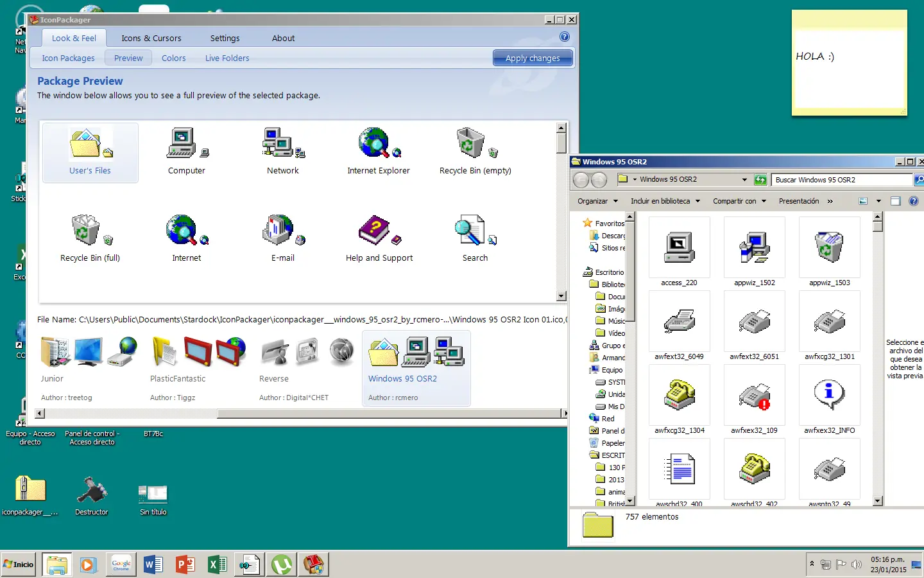Select the Internet globe preview icon
Screen dimensions: 924x578
(x=187, y=239)
